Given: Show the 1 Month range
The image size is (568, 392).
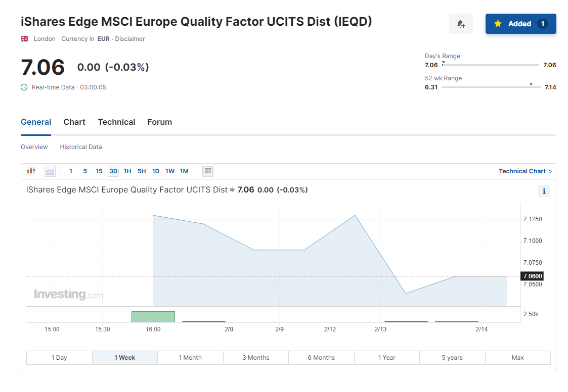Looking at the screenshot, I should 190,358.
